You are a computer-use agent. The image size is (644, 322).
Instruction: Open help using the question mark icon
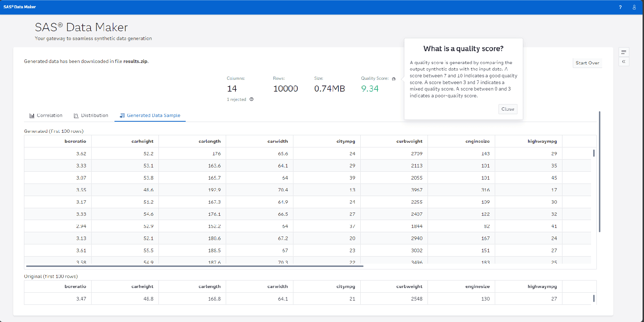[620, 7]
